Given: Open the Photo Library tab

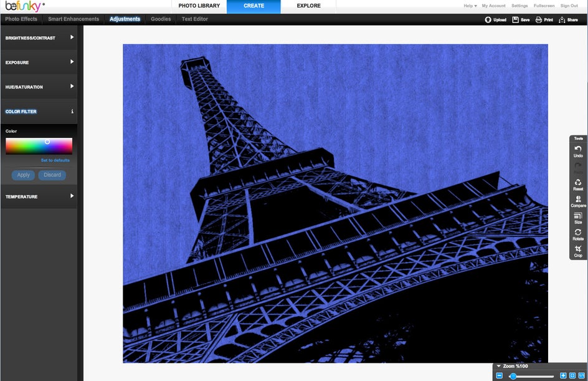Looking at the screenshot, I should [199, 6].
